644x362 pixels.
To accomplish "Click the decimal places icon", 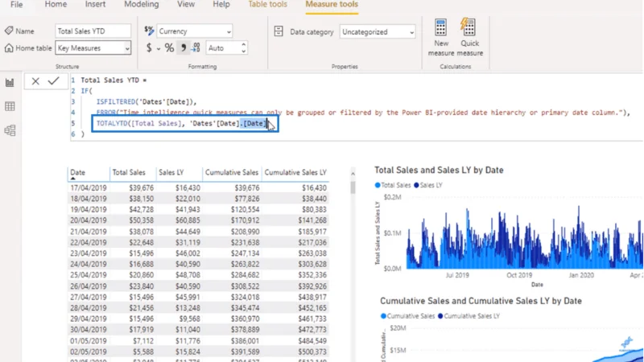I will 196,48.
